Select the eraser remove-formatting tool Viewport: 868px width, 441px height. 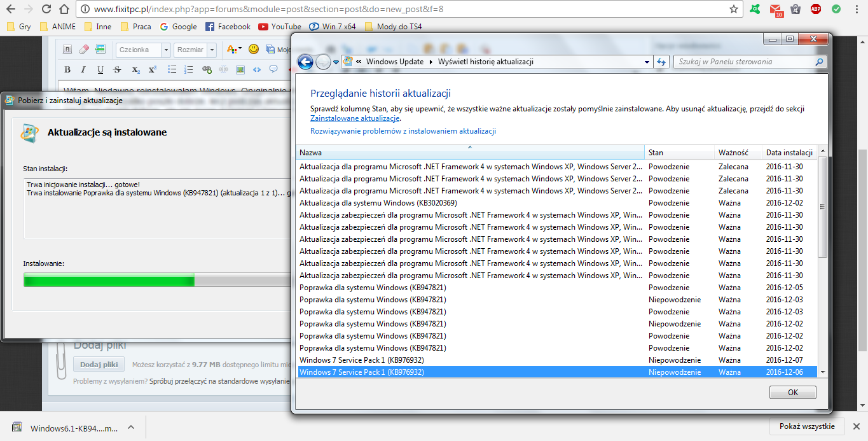click(x=84, y=50)
